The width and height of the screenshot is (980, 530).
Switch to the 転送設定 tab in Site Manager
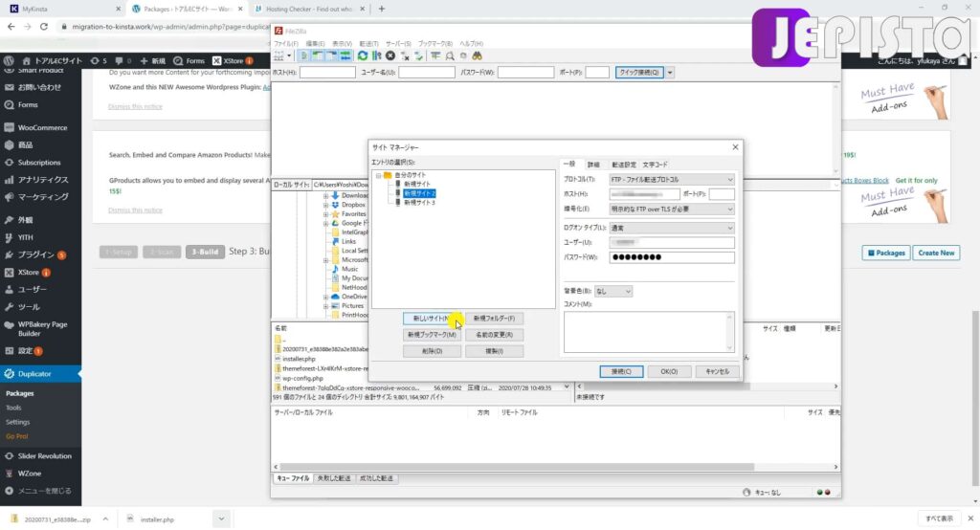623,165
